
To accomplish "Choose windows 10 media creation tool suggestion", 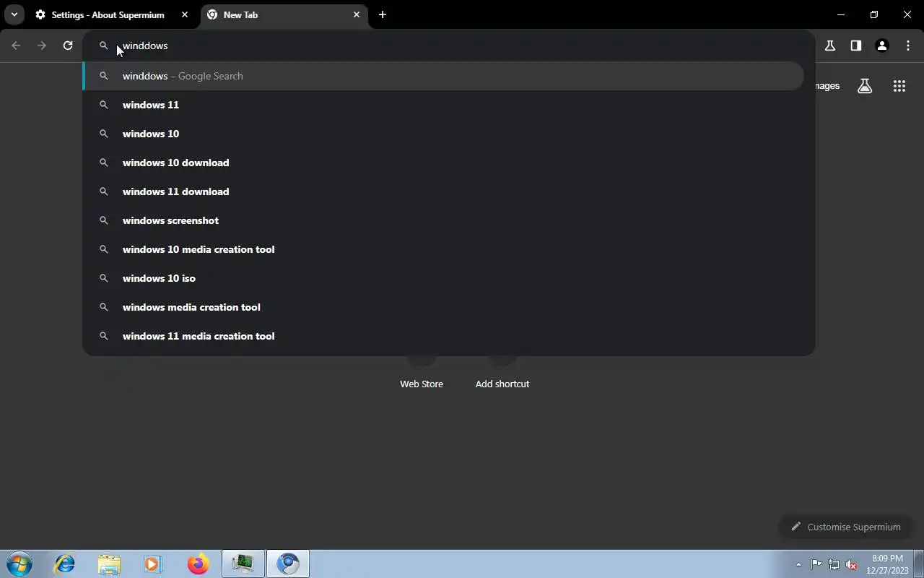I will (x=443, y=249).
